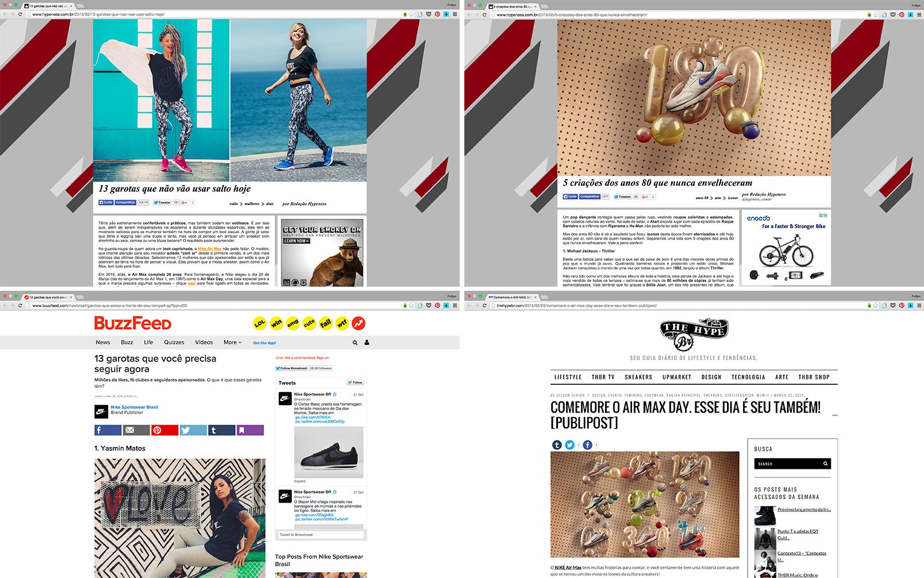
Task: Open THBR SHOP in The Hype BR menu
Action: coord(814,377)
